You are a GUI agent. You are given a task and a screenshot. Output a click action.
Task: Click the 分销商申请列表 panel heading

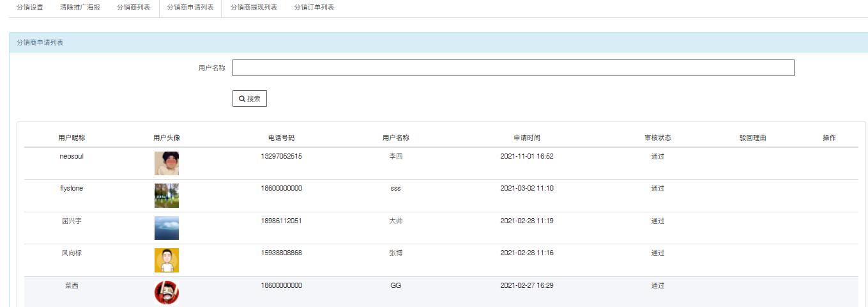coord(40,43)
